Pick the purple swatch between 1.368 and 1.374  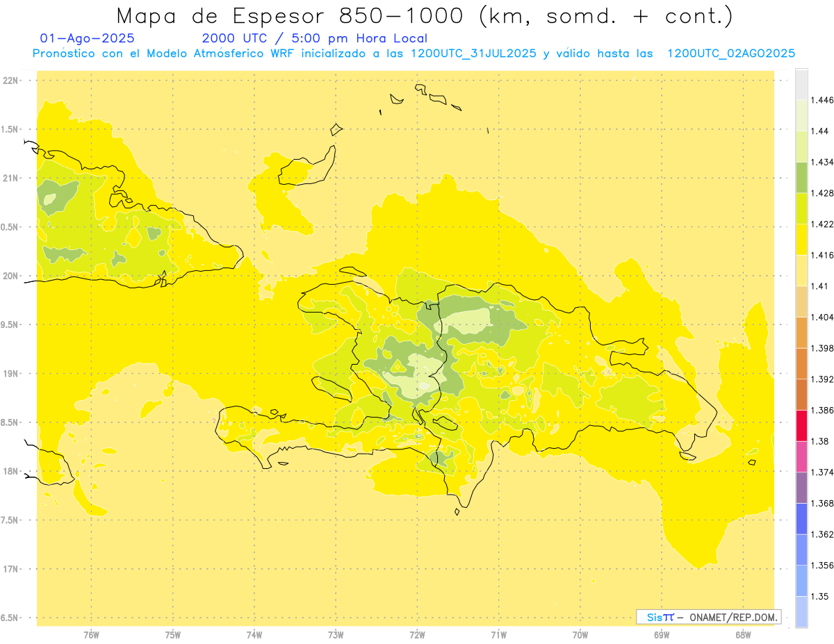[801, 488]
